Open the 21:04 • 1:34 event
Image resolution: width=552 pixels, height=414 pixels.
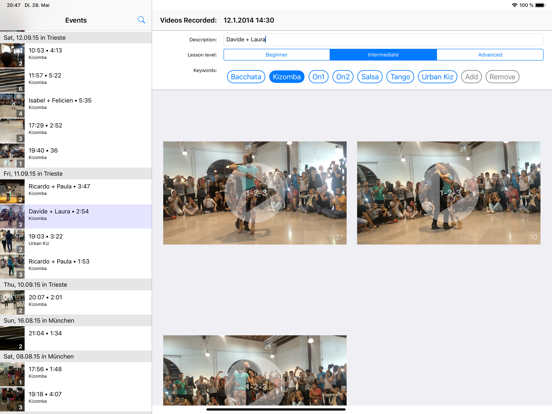pyautogui.click(x=76, y=338)
